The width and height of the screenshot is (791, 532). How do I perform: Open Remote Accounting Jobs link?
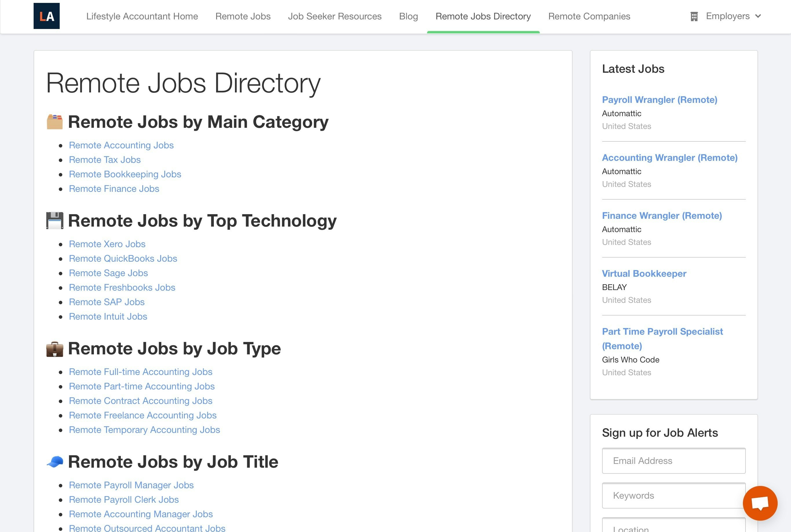point(121,145)
